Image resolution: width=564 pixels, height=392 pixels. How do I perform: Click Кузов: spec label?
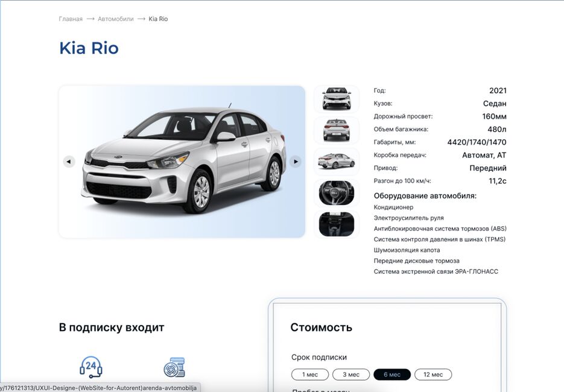point(383,104)
